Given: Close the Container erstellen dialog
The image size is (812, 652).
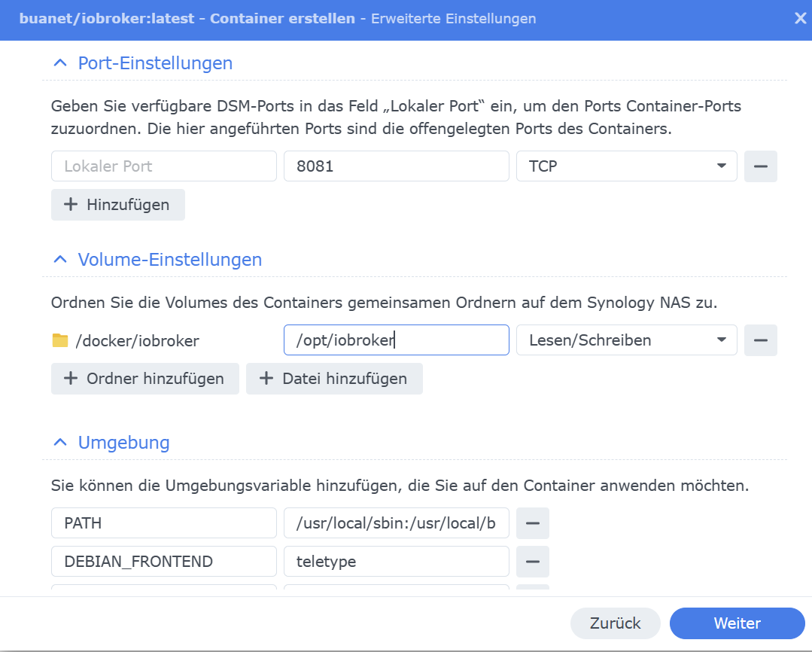Looking at the screenshot, I should pos(800,19).
